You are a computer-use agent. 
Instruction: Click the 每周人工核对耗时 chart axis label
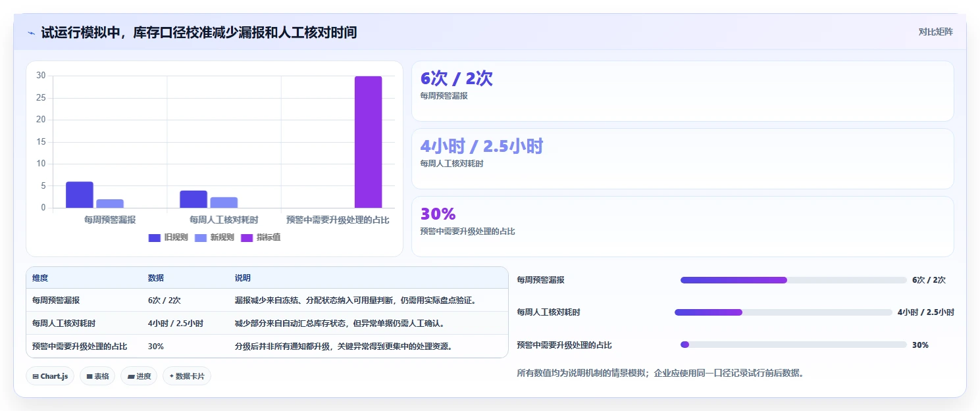coord(224,220)
